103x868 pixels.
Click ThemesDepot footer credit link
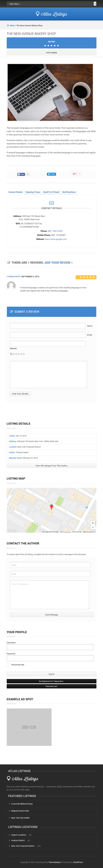pos(55,862)
